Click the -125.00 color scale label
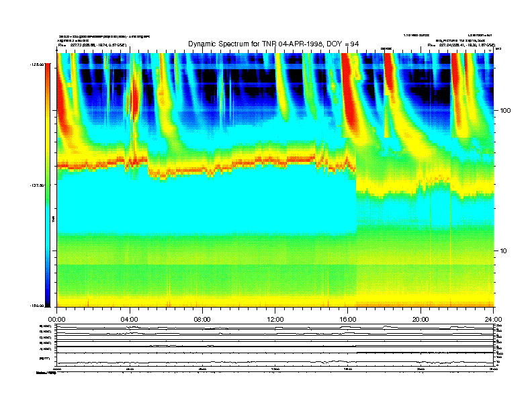This screenshot has width=532, height=411. tap(37, 64)
